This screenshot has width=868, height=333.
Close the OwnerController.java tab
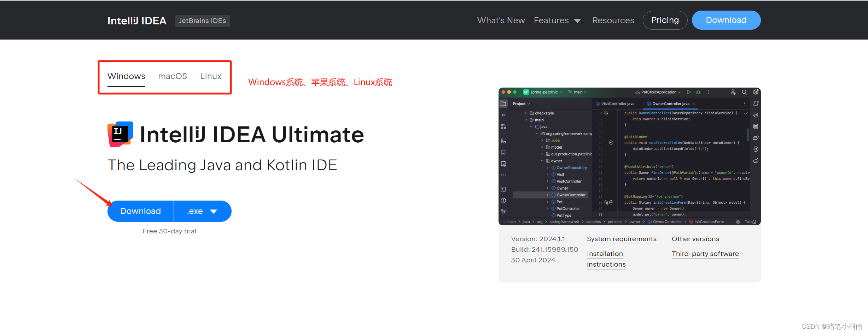[694, 104]
